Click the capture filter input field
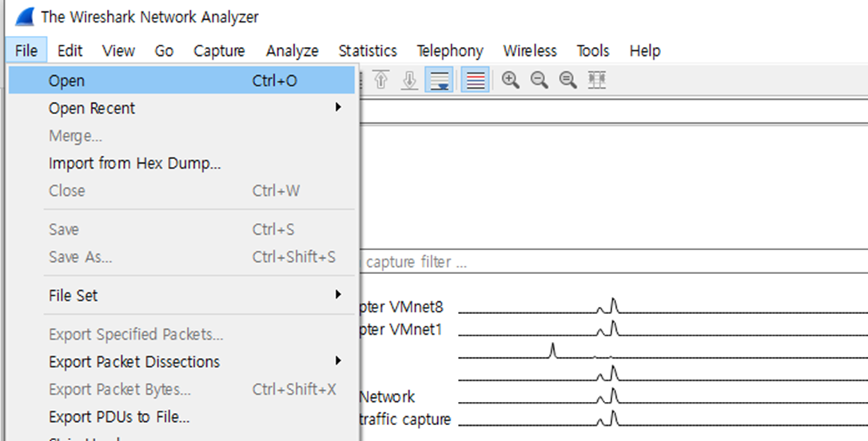Image resolution: width=868 pixels, height=441 pixels. [x=613, y=261]
